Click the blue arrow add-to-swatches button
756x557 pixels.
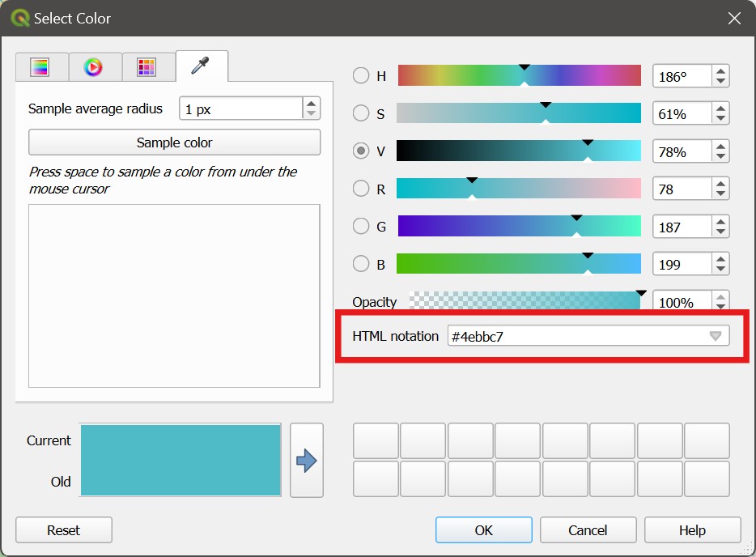[x=307, y=461]
